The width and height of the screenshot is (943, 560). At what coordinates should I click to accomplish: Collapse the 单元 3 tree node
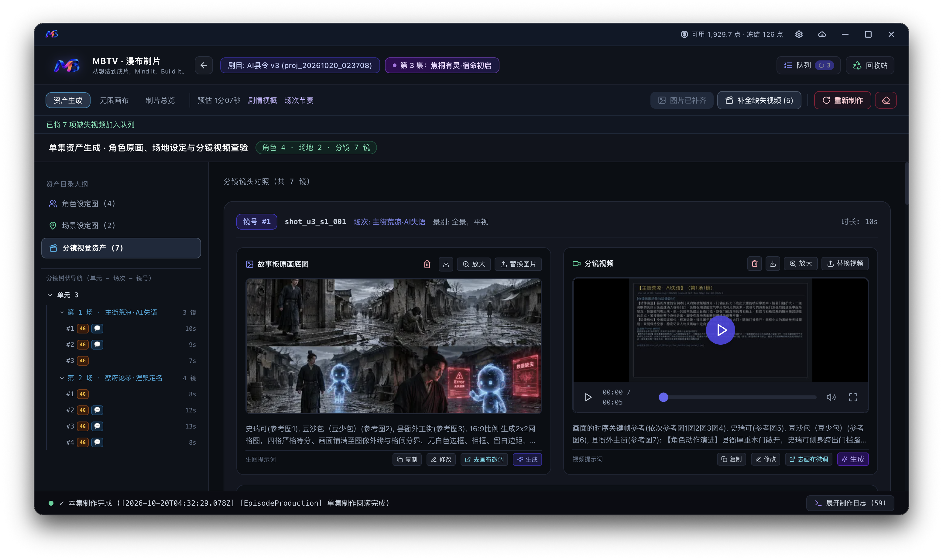pos(50,295)
